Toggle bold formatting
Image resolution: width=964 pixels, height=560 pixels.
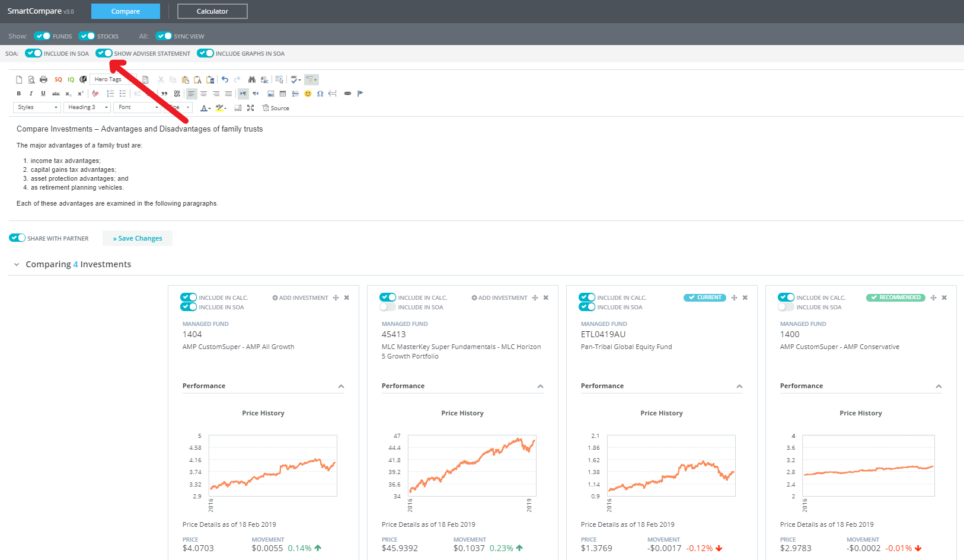click(x=19, y=94)
